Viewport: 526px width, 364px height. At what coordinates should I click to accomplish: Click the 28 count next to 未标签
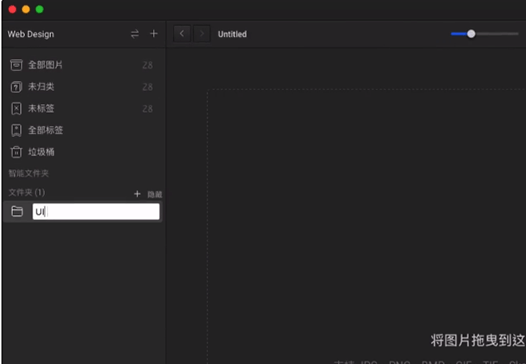pyautogui.click(x=148, y=109)
